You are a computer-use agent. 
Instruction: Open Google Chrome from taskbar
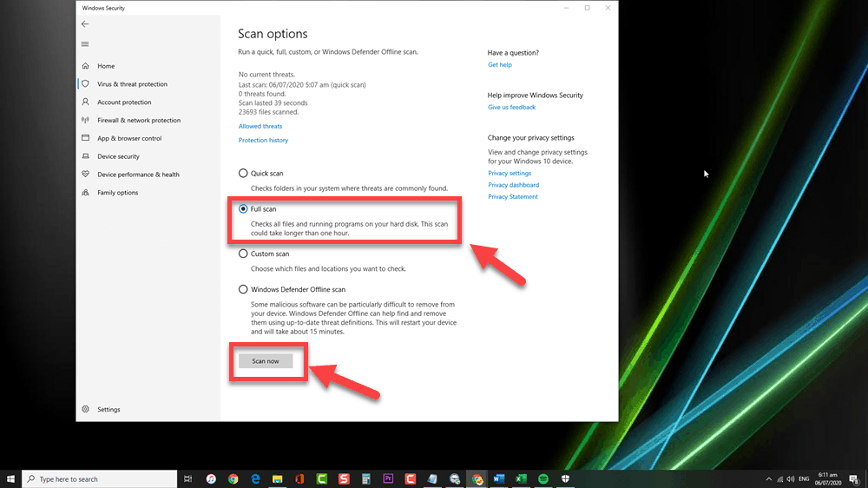click(233, 478)
